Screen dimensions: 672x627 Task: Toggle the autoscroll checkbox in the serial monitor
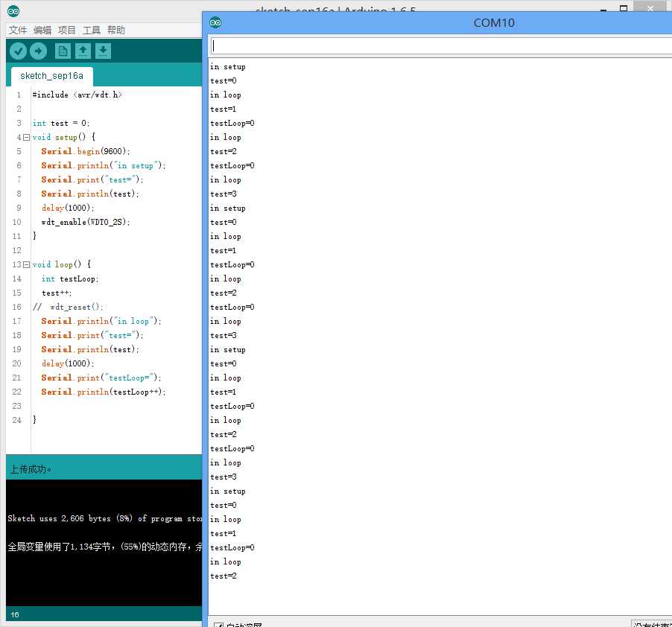pyautogui.click(x=218, y=625)
